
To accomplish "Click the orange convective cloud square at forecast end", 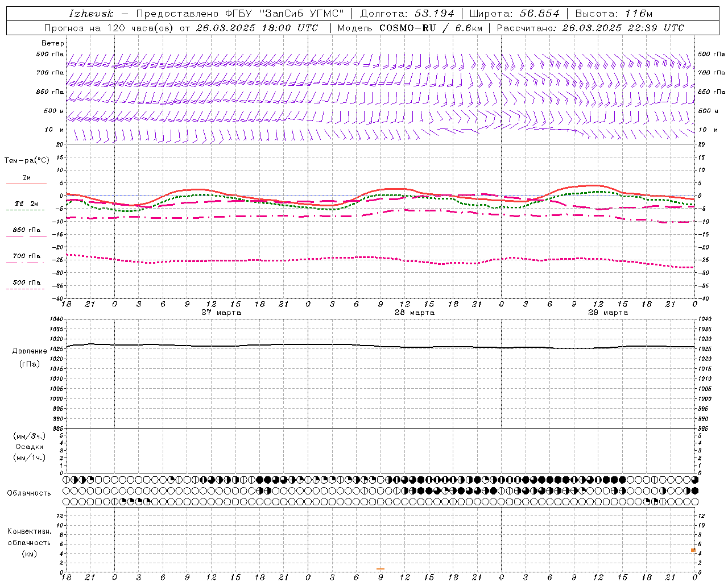I will [x=693, y=550].
